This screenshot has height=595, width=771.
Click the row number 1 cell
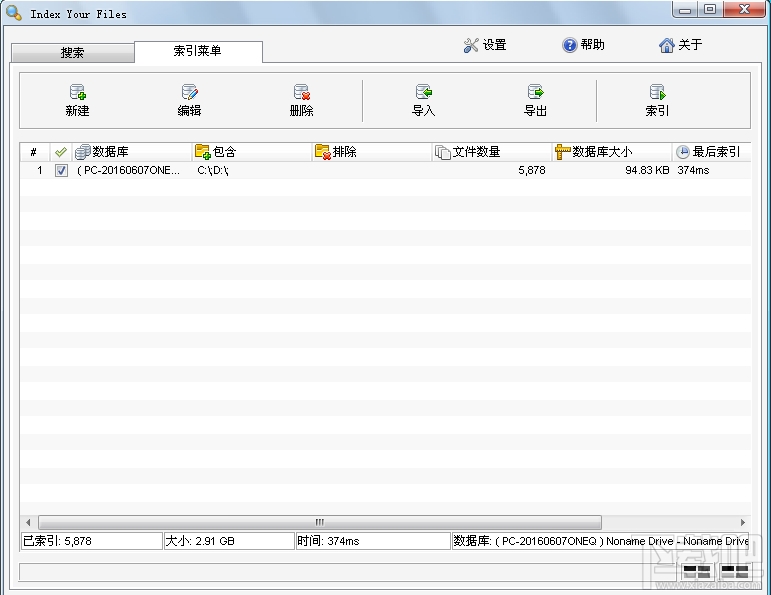[39, 171]
